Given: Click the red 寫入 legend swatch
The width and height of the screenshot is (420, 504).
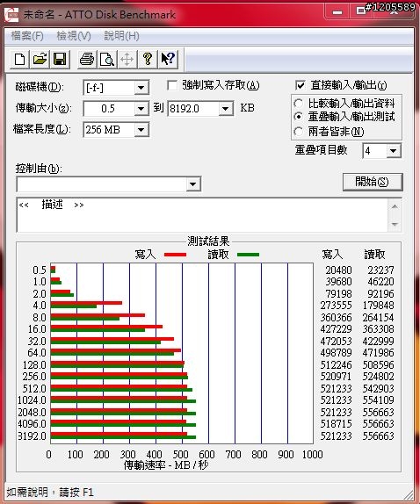Looking at the screenshot, I should (x=175, y=255).
